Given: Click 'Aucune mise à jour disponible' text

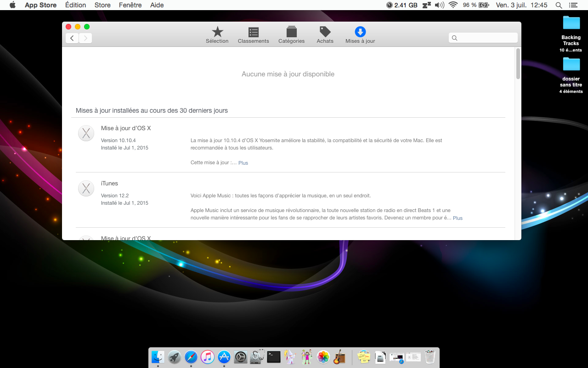Looking at the screenshot, I should (288, 74).
